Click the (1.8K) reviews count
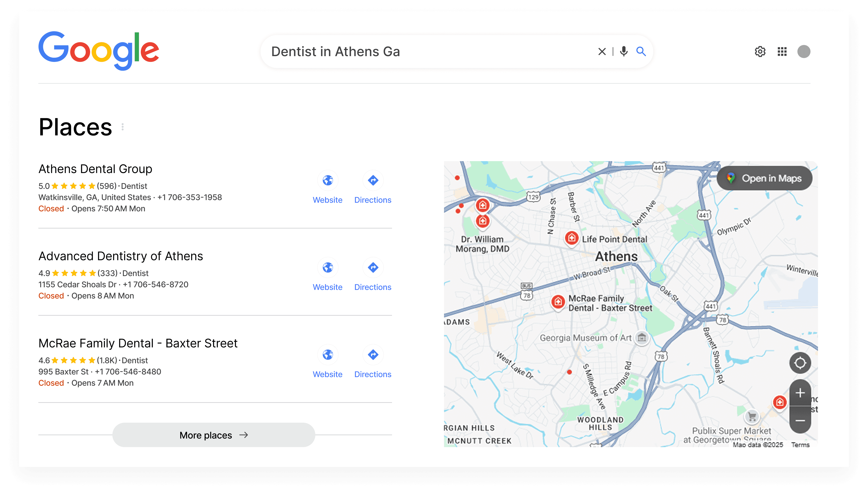 pos(107,361)
